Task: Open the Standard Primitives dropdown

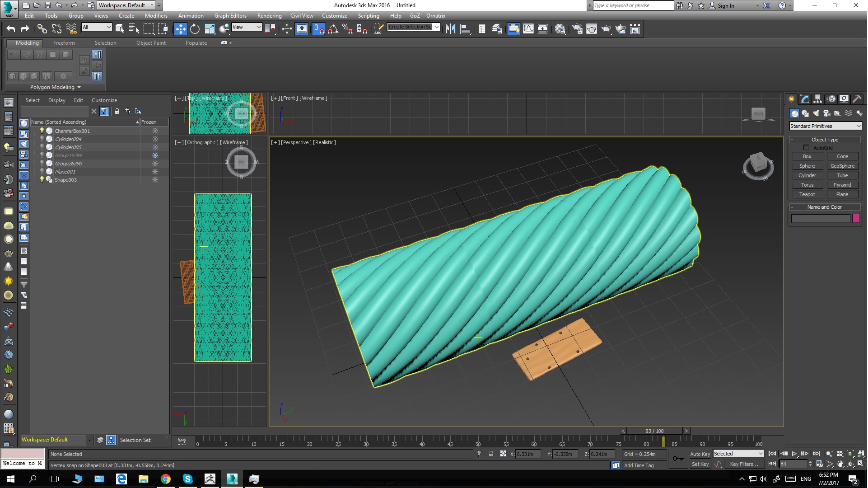Action: point(826,126)
